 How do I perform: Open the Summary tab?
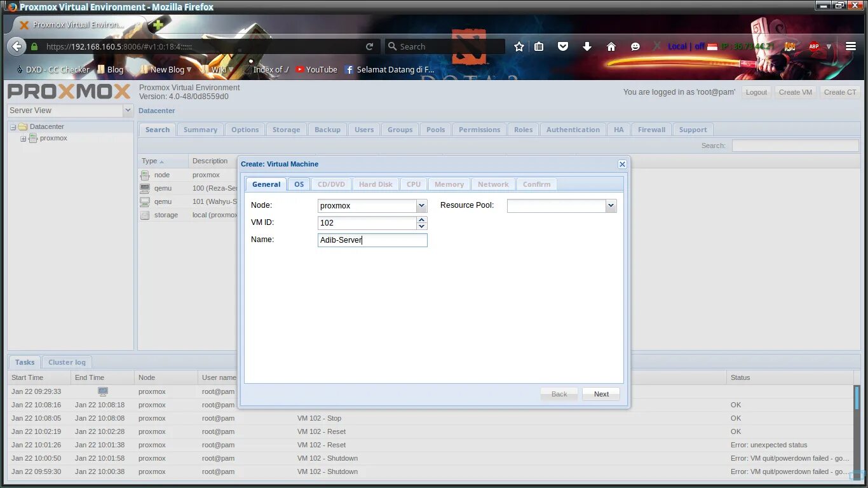(200, 130)
